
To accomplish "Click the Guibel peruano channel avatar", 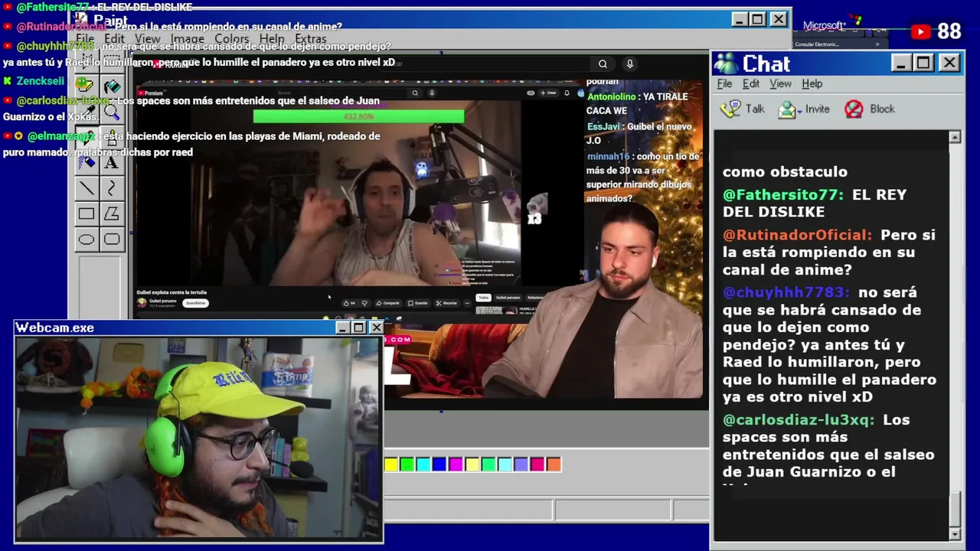I will (x=142, y=303).
